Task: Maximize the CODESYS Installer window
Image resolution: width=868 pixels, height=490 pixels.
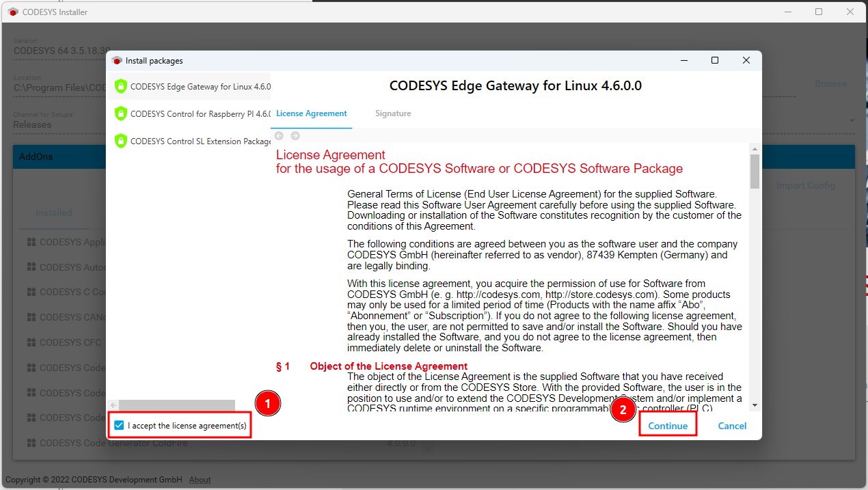Action: 819,12
